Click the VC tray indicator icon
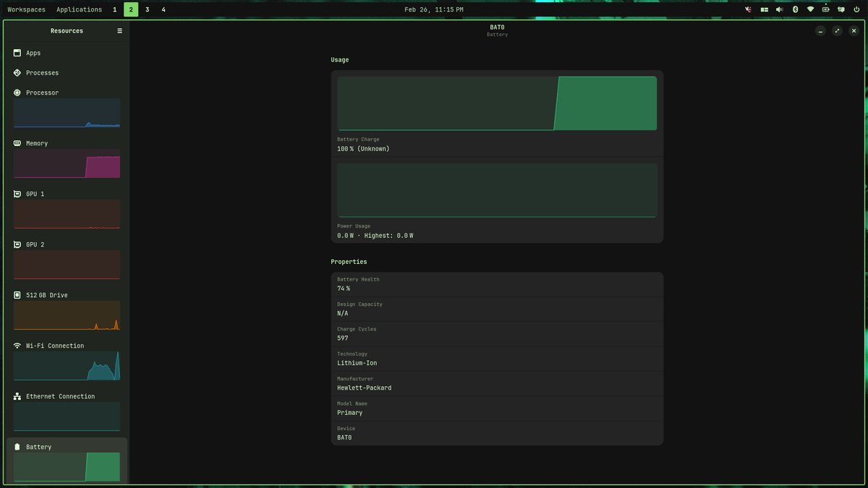Viewport: 868px width, 488px height. tap(748, 9)
